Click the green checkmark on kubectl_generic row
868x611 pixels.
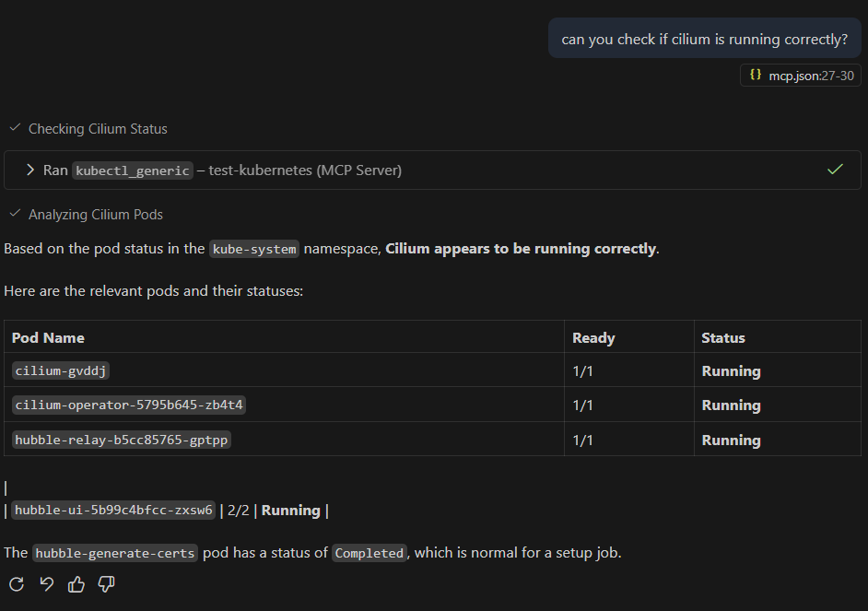[835, 170]
